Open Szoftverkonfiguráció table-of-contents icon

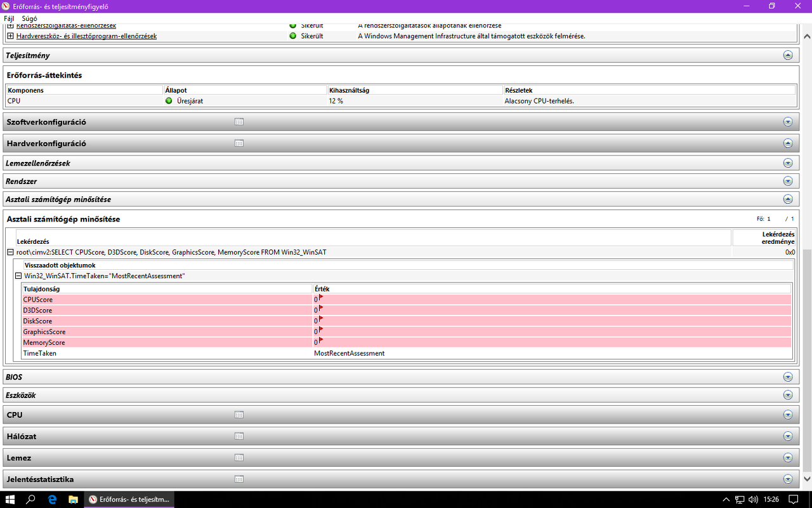click(x=239, y=122)
